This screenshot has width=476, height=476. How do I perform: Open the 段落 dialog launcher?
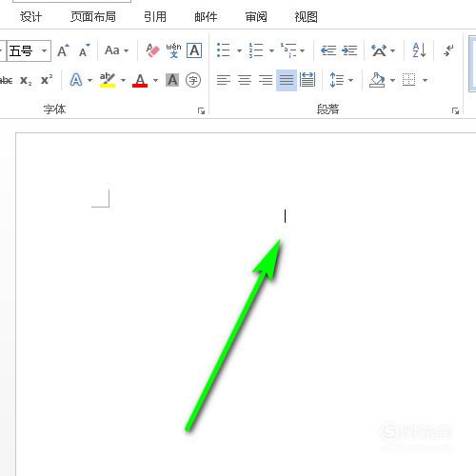(x=456, y=110)
